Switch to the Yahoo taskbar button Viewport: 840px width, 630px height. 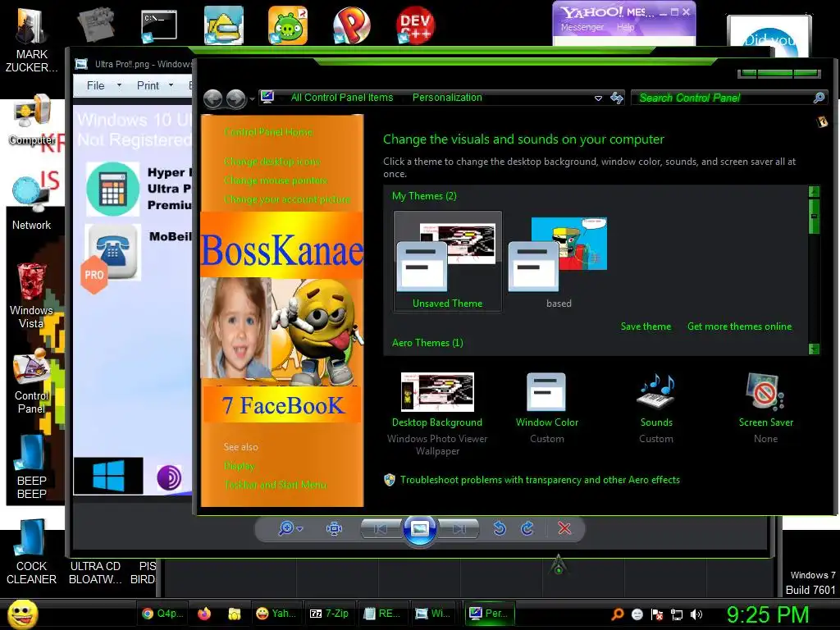(276, 614)
